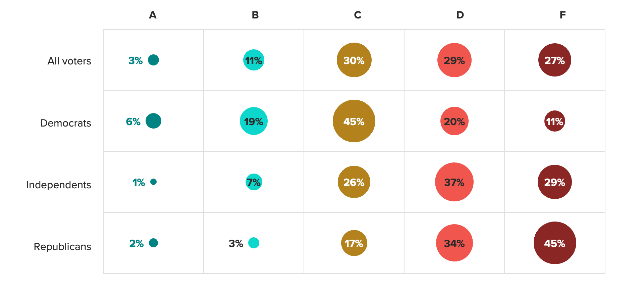This screenshot has width=644, height=290.
Task: Click the 6% Democrats A dot
Action: [x=153, y=121]
